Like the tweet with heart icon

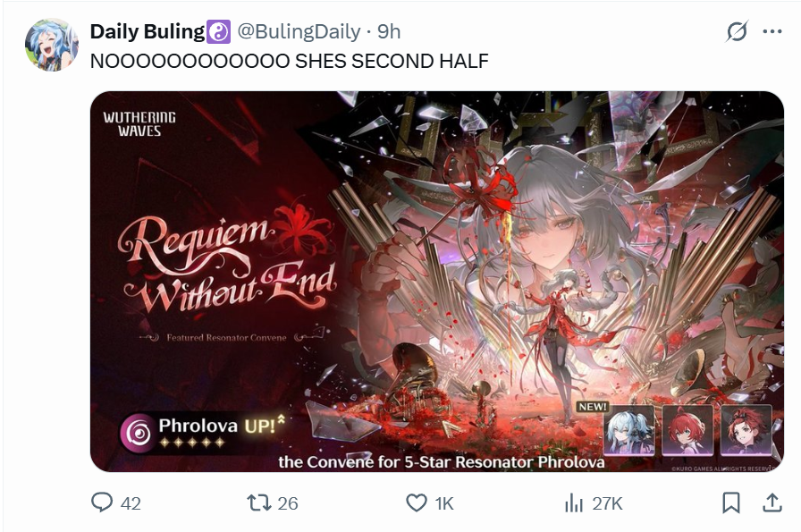[x=417, y=503]
